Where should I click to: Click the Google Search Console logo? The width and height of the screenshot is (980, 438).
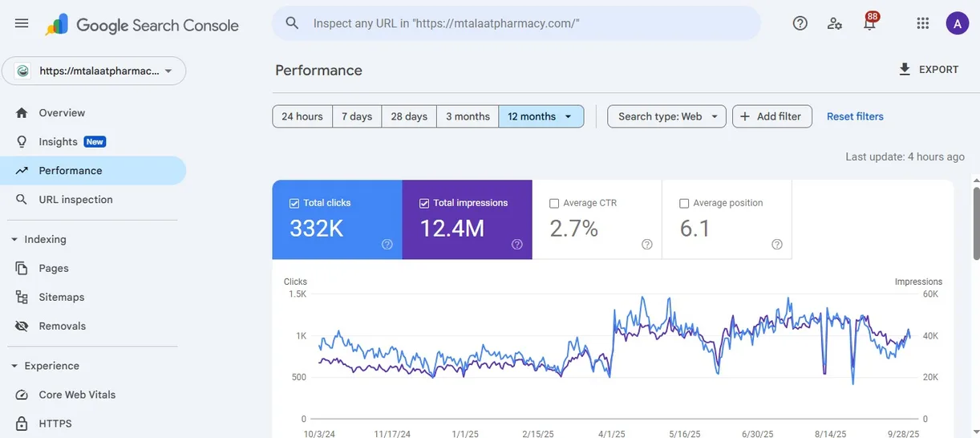[x=142, y=25]
